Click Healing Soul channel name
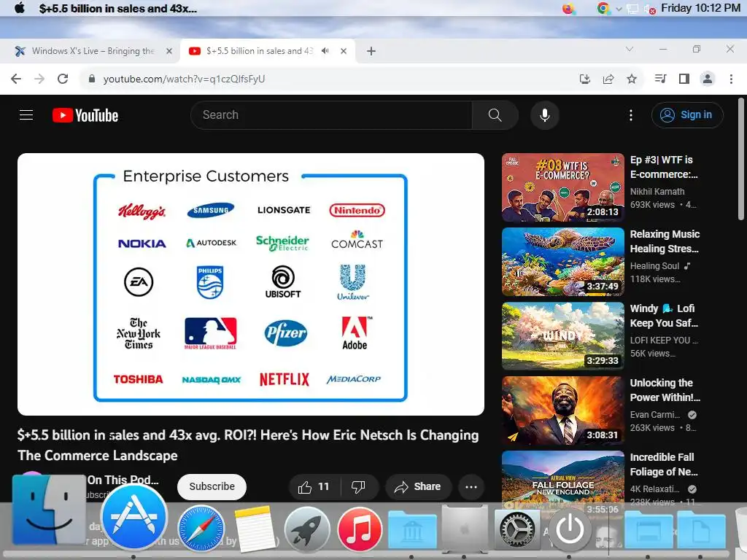This screenshot has width=747, height=560. 654,265
